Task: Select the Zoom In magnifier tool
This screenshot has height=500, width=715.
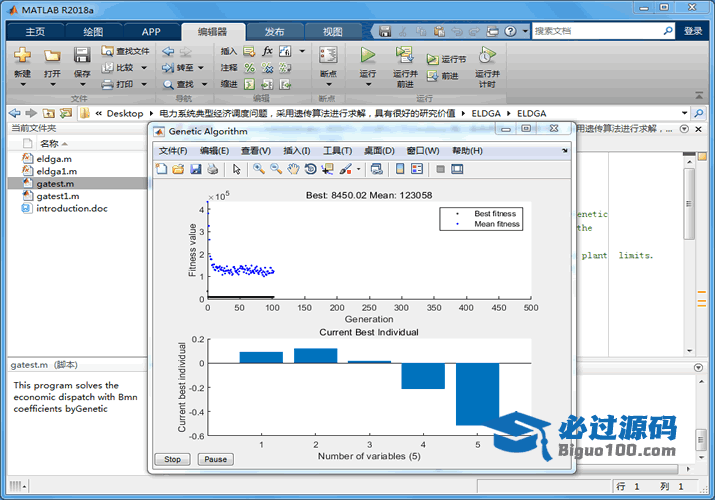Action: point(259,169)
